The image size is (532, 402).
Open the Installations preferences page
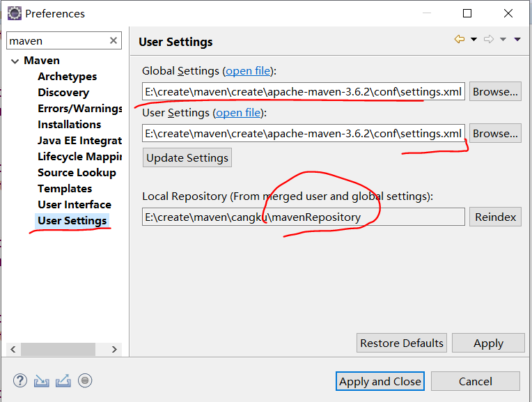click(69, 124)
